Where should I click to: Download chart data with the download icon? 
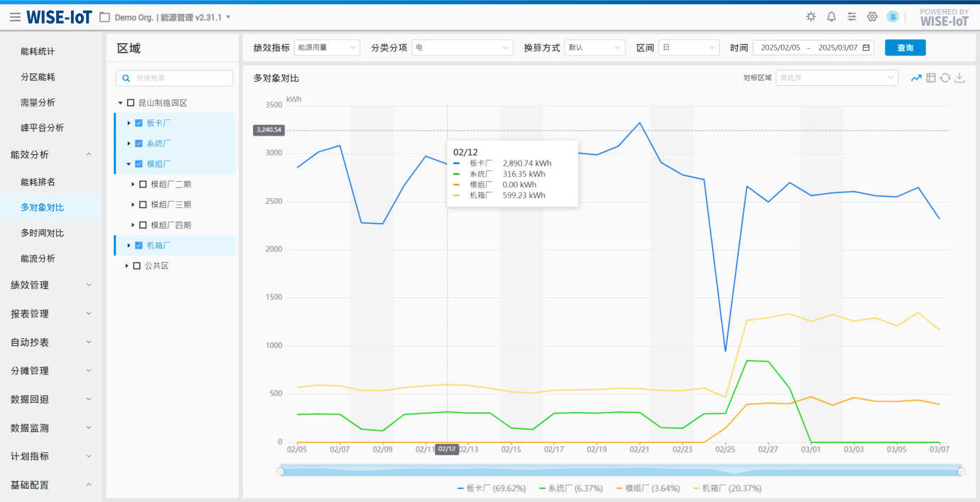(x=959, y=77)
